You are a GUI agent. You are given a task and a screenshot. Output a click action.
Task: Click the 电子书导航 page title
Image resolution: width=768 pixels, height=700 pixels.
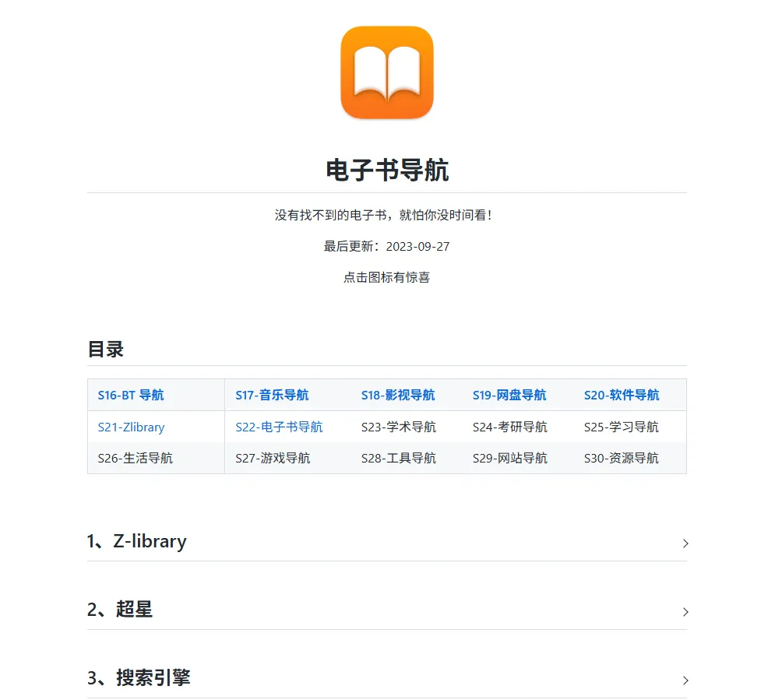[387, 170]
